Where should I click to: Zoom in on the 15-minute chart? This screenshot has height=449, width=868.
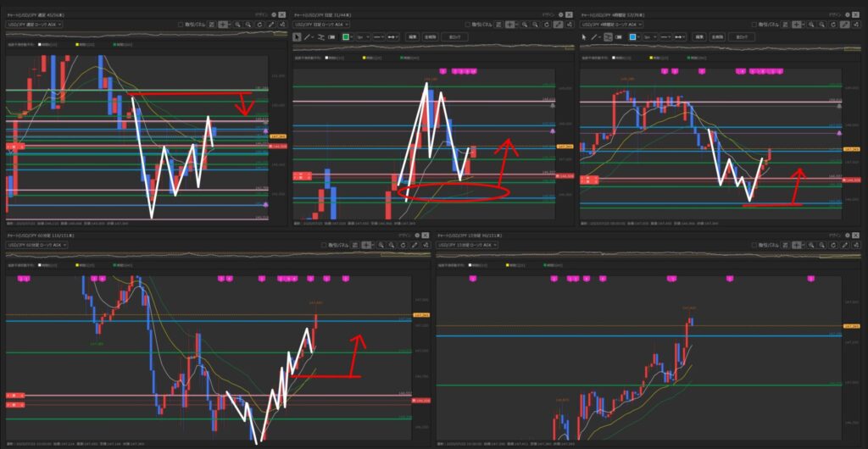(811, 245)
